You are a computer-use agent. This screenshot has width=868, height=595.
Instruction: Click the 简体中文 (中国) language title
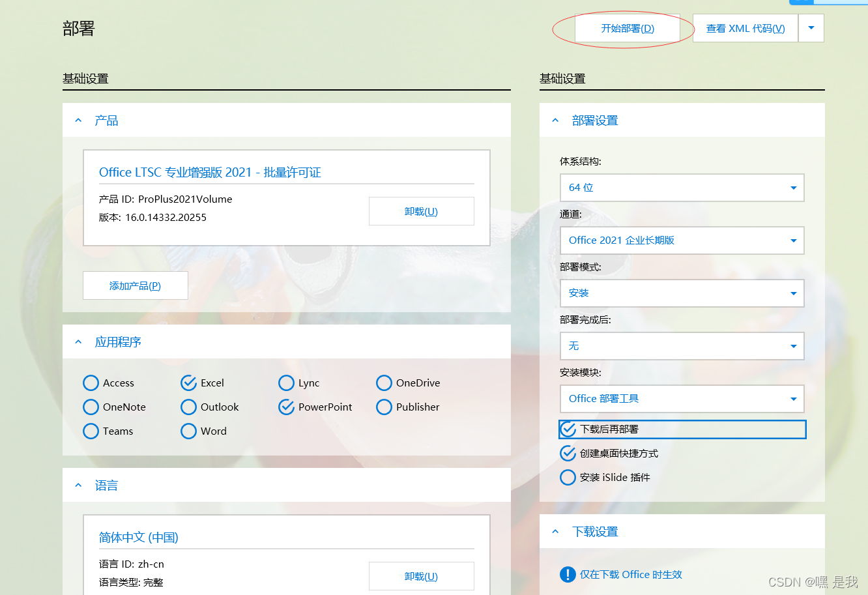click(139, 538)
